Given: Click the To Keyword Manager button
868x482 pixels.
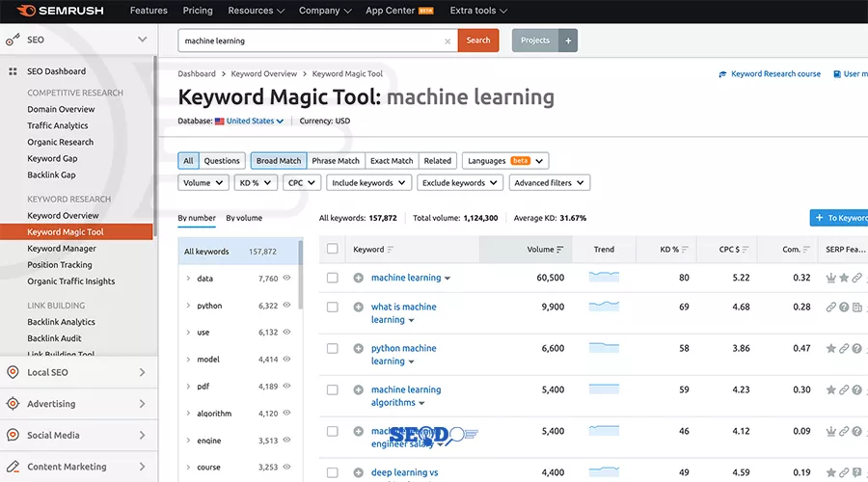Looking at the screenshot, I should coord(839,218).
